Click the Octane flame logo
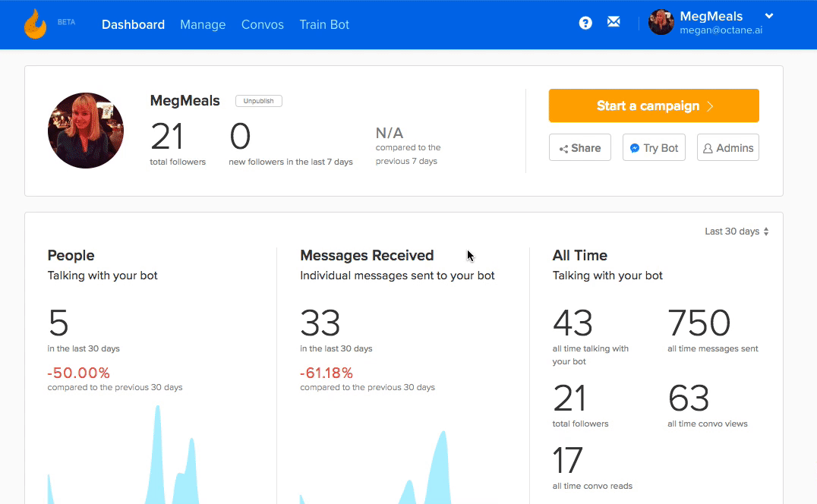817x504 pixels. click(x=35, y=24)
